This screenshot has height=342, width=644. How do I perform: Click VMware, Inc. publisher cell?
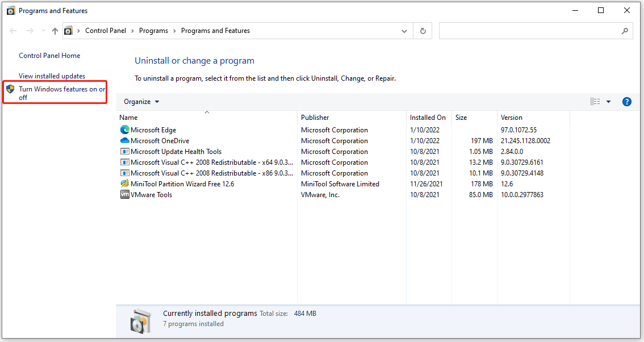pos(320,195)
